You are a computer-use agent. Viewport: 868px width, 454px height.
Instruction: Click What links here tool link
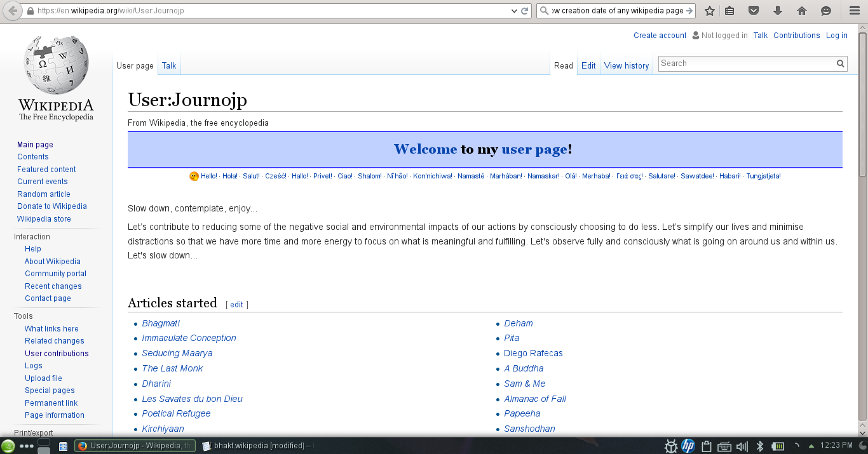(51, 329)
